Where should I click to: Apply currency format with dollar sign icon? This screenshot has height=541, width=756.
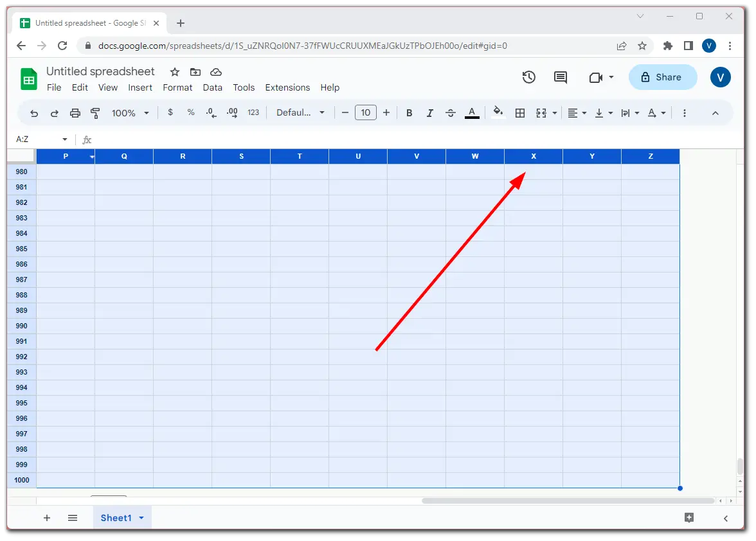(170, 112)
